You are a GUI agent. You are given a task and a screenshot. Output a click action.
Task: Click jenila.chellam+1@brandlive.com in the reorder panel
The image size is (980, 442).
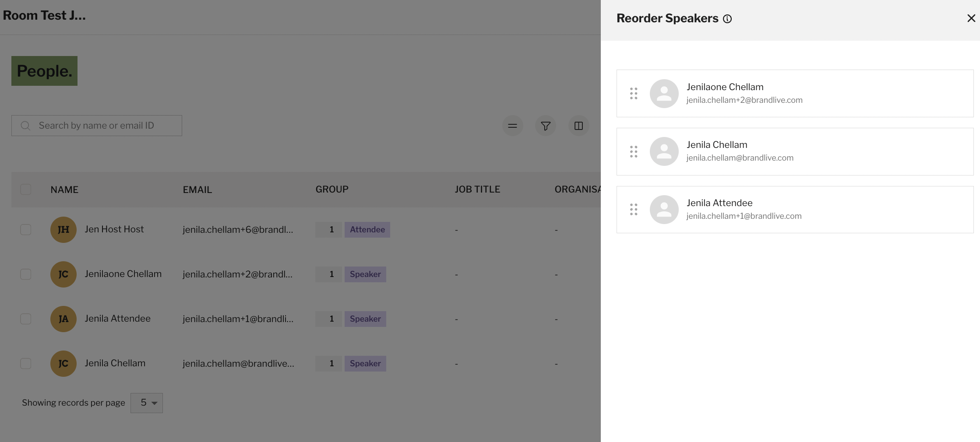744,216
